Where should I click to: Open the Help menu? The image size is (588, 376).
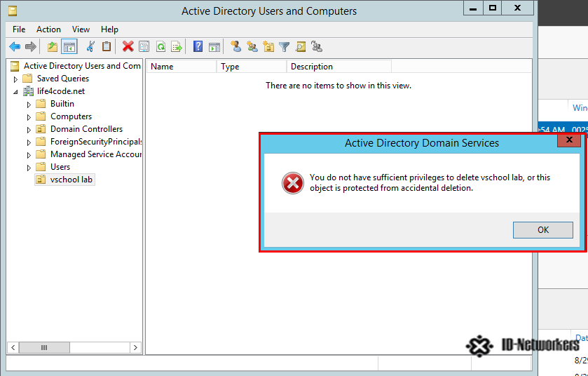coord(109,29)
